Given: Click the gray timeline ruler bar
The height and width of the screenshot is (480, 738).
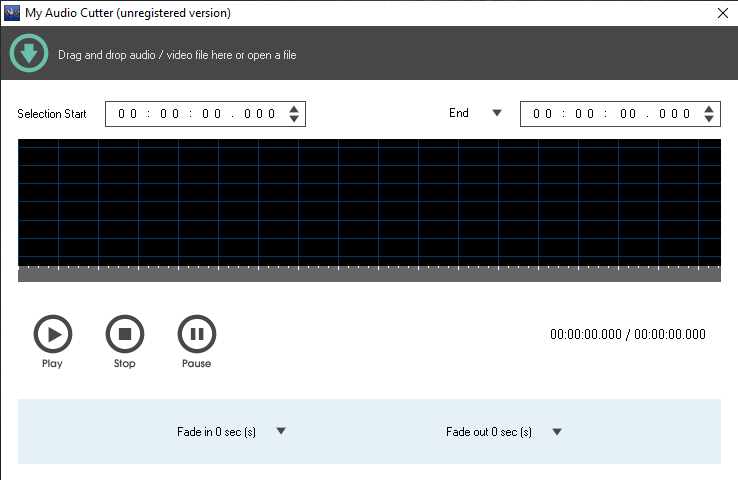Looking at the screenshot, I should 369,274.
